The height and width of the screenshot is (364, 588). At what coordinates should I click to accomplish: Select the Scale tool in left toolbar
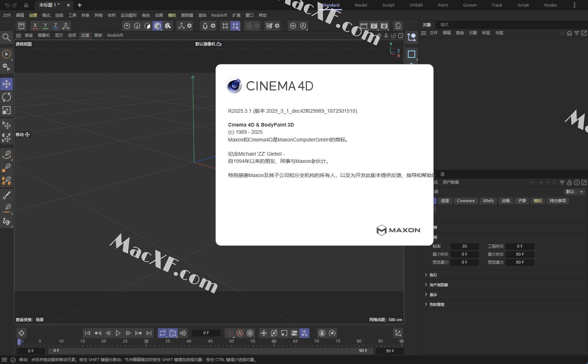tap(7, 110)
